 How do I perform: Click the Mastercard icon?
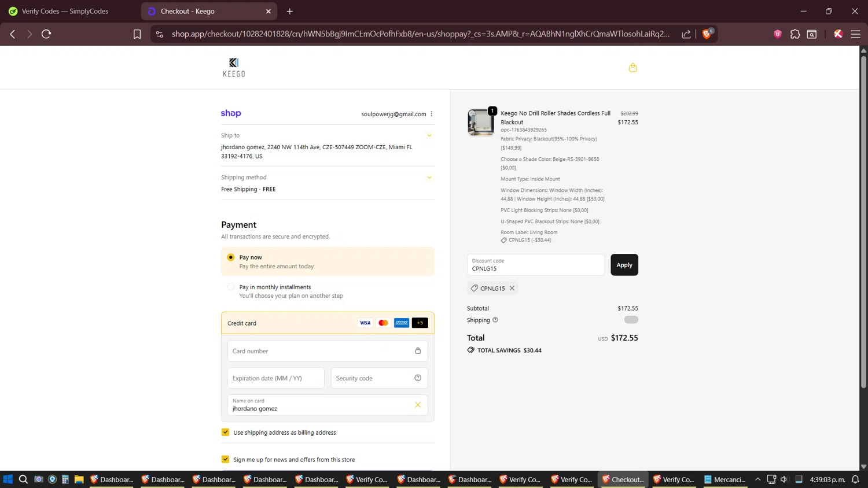[383, 323]
